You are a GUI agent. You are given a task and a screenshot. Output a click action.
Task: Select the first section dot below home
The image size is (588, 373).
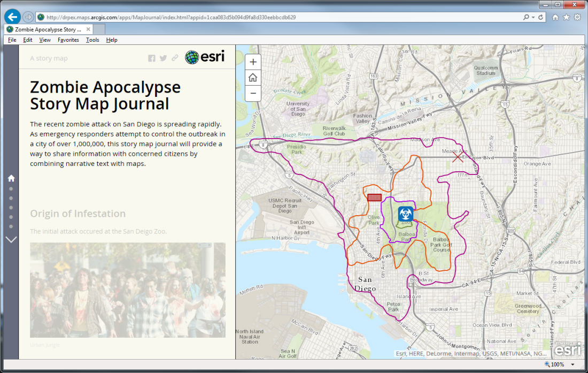[11, 189]
